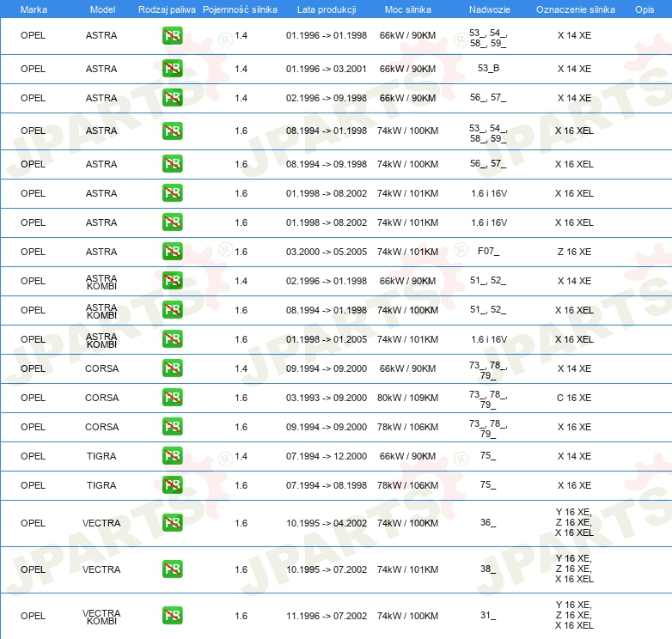The height and width of the screenshot is (639, 672).
Task: Click the Rodzaj paliwa column header
Action: point(167,9)
